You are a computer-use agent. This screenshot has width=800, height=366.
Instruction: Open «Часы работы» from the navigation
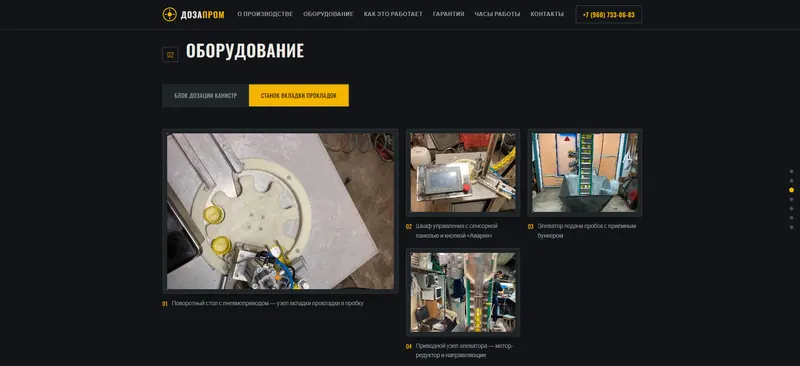497,14
